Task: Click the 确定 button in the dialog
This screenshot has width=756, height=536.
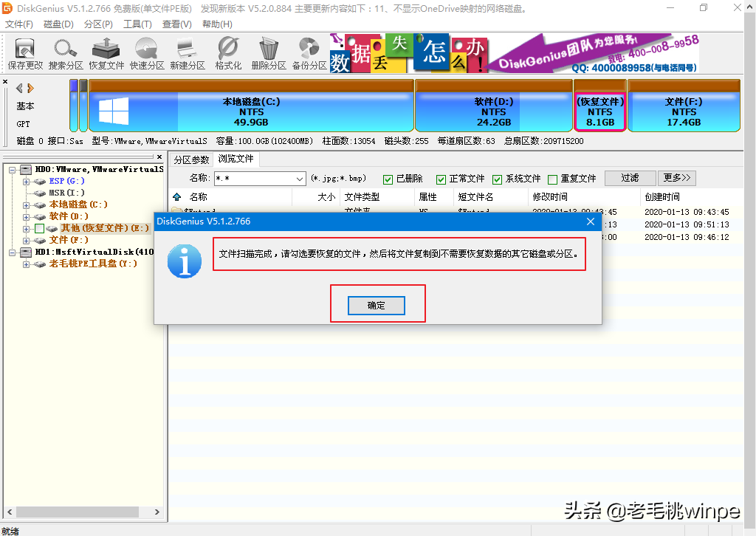Action: click(x=377, y=305)
